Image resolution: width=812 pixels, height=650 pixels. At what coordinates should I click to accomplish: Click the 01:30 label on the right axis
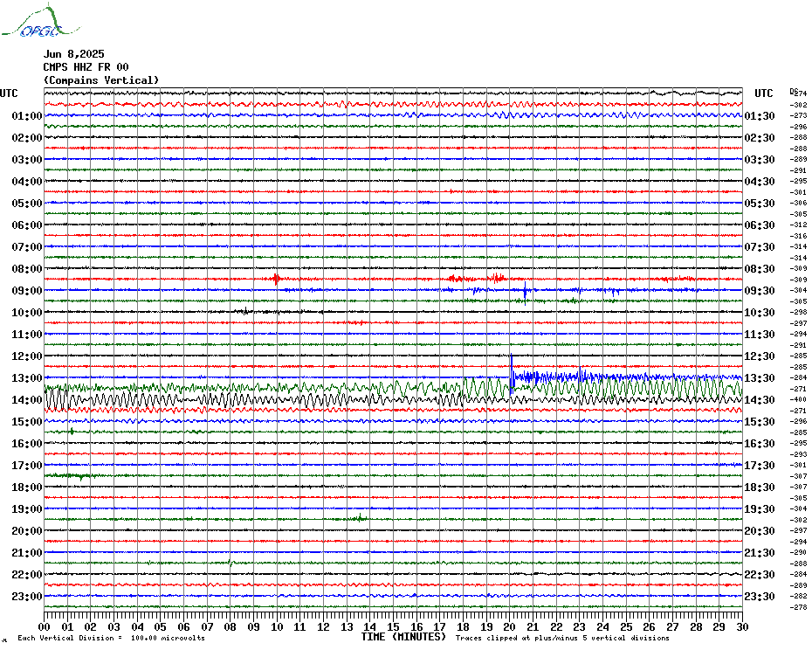(760, 115)
